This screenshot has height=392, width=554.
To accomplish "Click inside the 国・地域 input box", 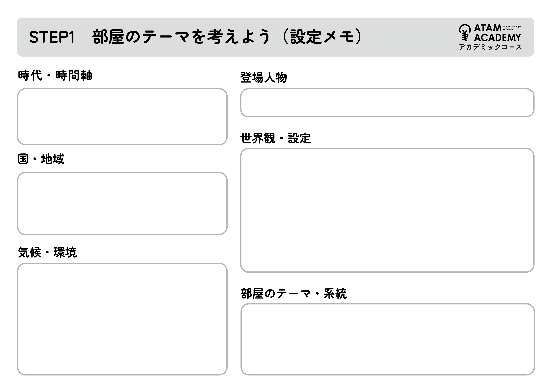I will point(122,203).
